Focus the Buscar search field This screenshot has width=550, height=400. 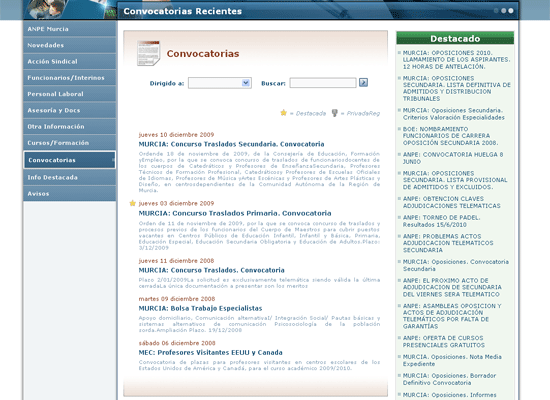click(323, 83)
